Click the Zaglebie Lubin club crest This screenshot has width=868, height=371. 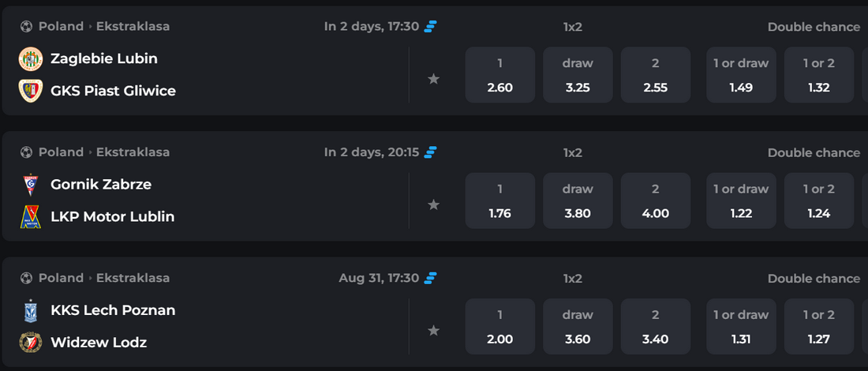(31, 58)
